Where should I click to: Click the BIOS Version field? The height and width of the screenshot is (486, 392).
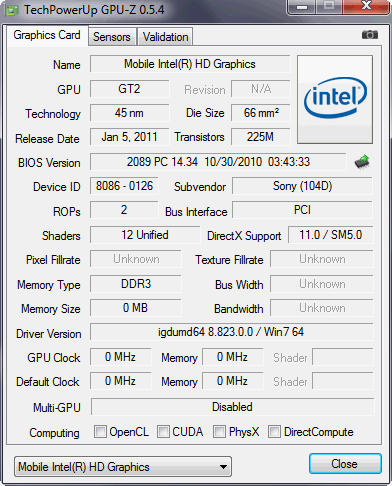[x=218, y=162]
